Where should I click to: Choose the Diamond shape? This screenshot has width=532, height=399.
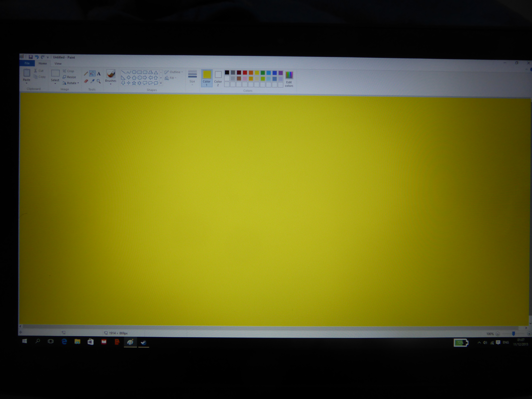click(129, 77)
